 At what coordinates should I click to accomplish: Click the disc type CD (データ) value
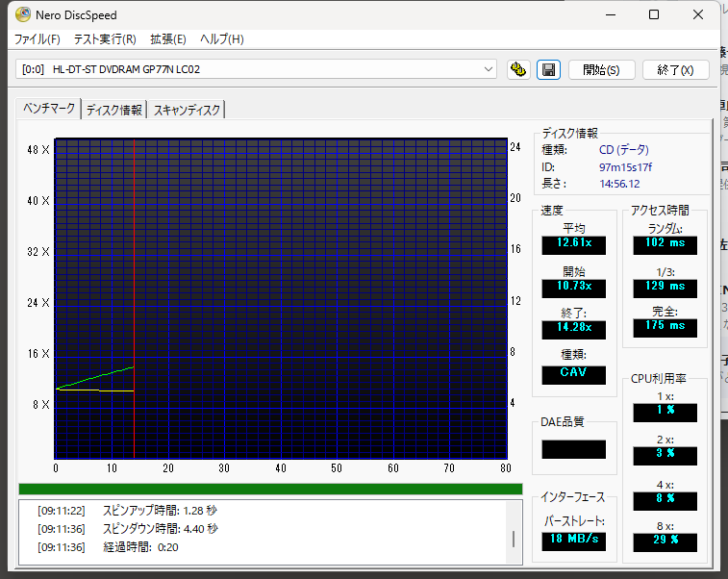coord(624,150)
